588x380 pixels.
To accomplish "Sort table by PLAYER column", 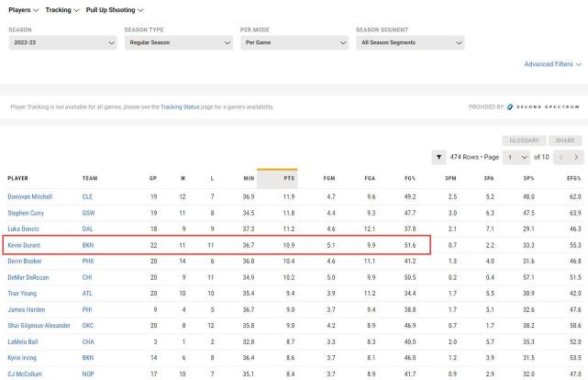I will (x=17, y=179).
